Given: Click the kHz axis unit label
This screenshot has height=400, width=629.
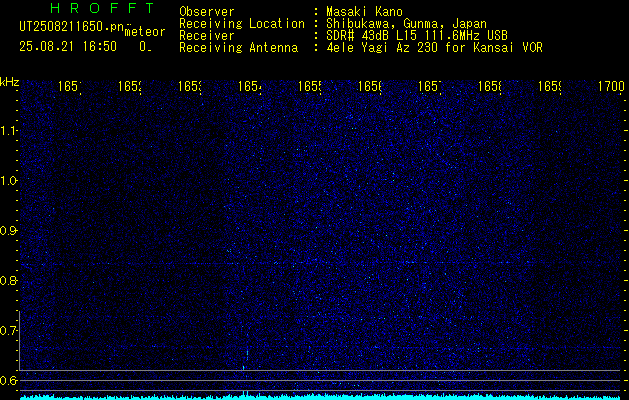Looking at the screenshot, I should point(10,83).
